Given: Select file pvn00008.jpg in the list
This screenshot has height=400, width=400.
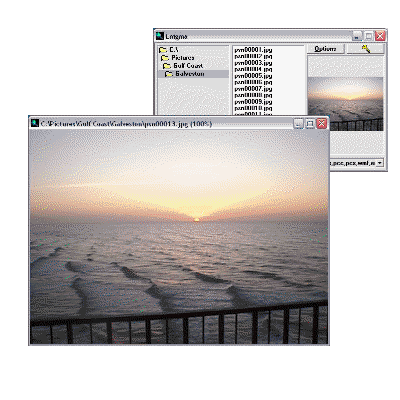Looking at the screenshot, I should tap(253, 95).
